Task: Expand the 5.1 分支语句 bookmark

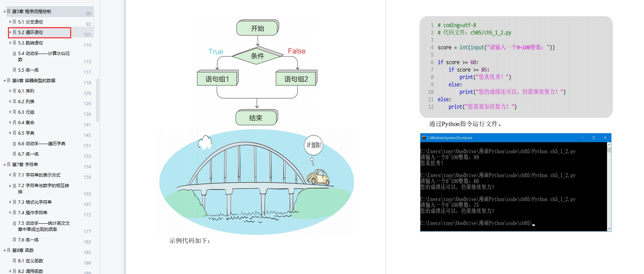Action: [x=10, y=22]
